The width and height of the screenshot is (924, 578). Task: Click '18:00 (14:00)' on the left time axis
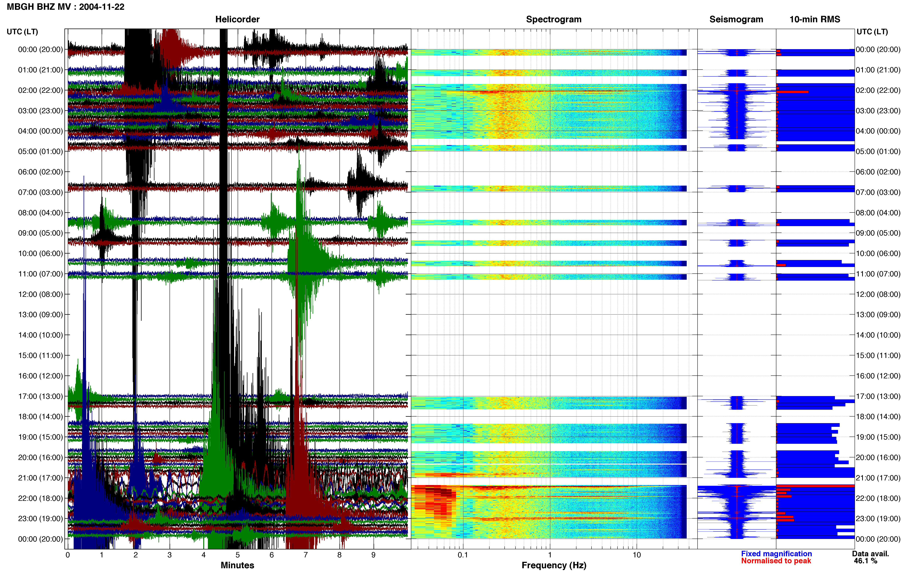click(40, 417)
